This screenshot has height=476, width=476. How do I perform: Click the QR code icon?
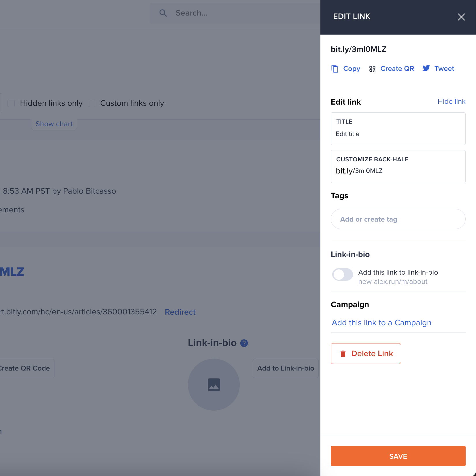(372, 69)
